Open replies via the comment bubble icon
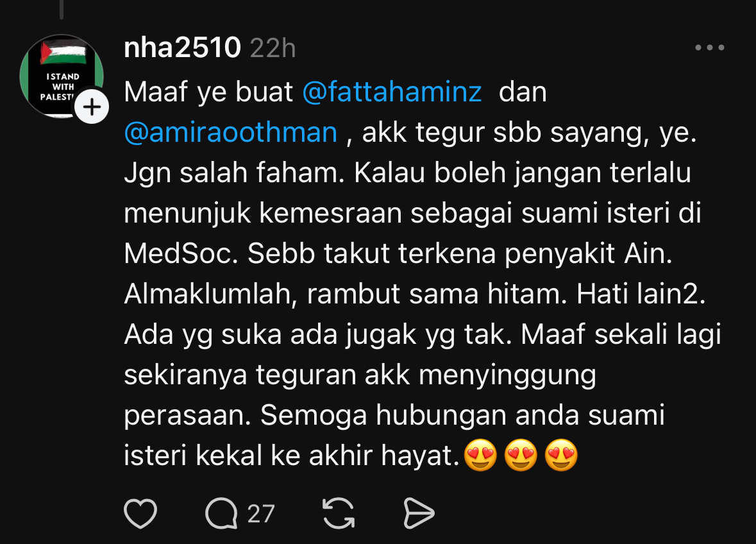This screenshot has width=756, height=544. tap(221, 513)
